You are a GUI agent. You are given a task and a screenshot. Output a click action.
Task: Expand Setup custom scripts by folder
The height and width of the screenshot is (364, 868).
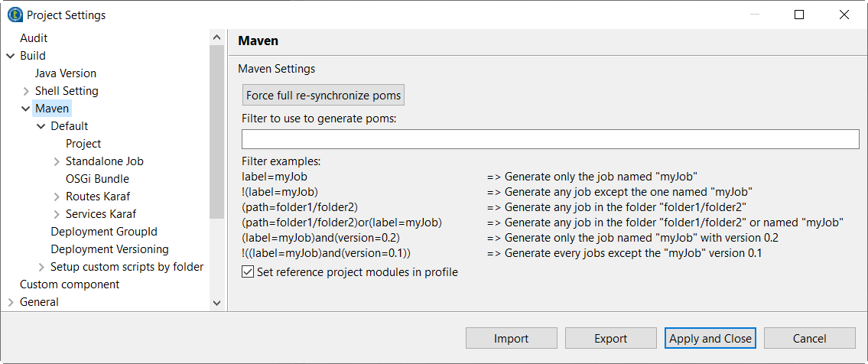[41, 267]
